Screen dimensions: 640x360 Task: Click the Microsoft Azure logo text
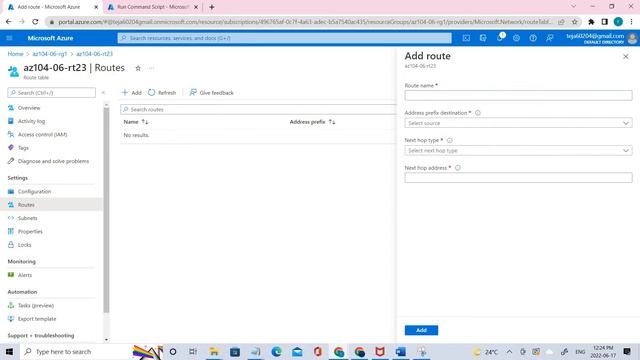[x=50, y=38]
